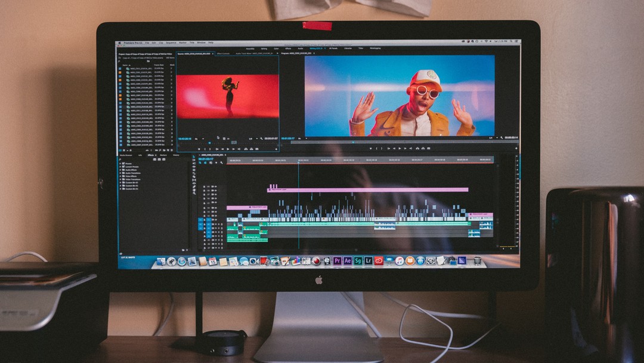The image size is (644, 363).
Task: Toggle the track lock on the A2 audio track
Action: (x=205, y=227)
